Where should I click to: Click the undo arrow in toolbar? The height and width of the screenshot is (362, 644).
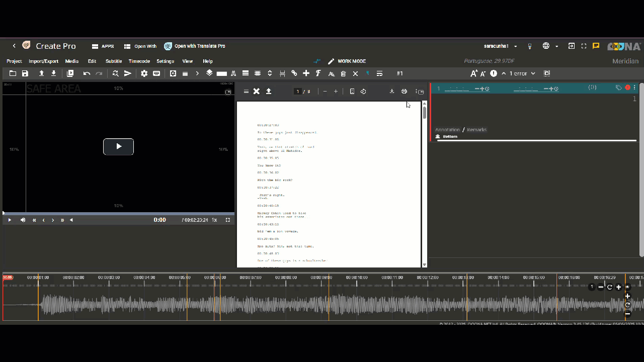(87, 73)
